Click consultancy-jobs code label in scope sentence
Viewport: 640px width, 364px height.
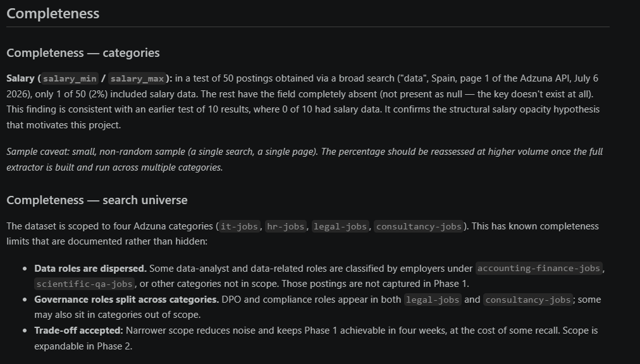419,226
